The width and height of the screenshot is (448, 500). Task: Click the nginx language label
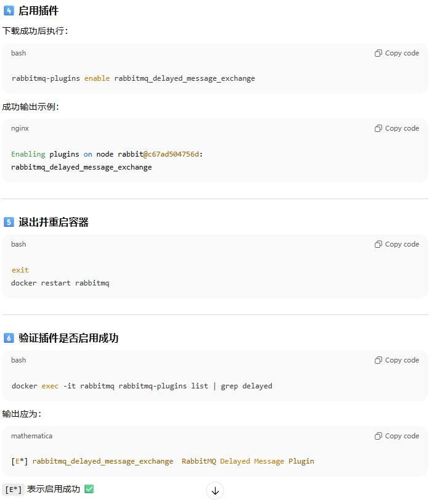click(20, 128)
